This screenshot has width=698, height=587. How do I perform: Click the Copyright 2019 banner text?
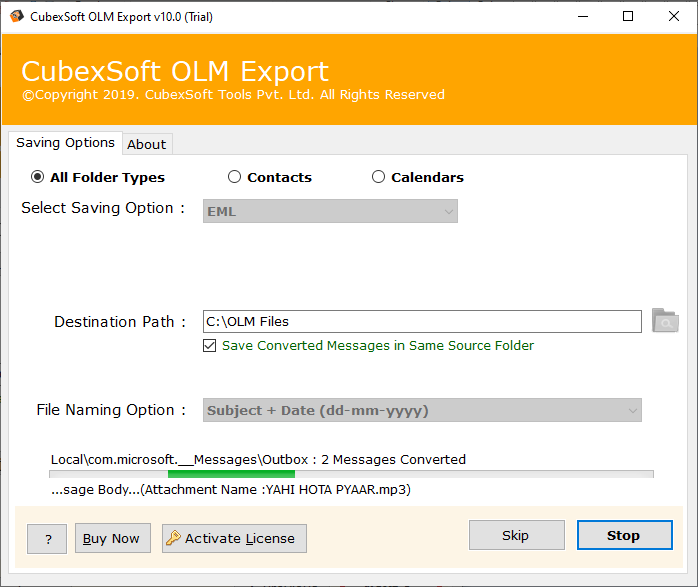(x=234, y=95)
